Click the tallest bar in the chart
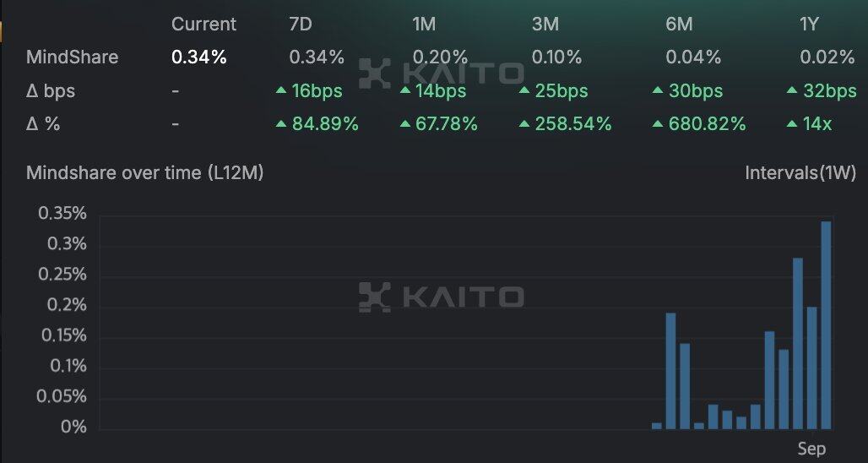 tap(826, 325)
